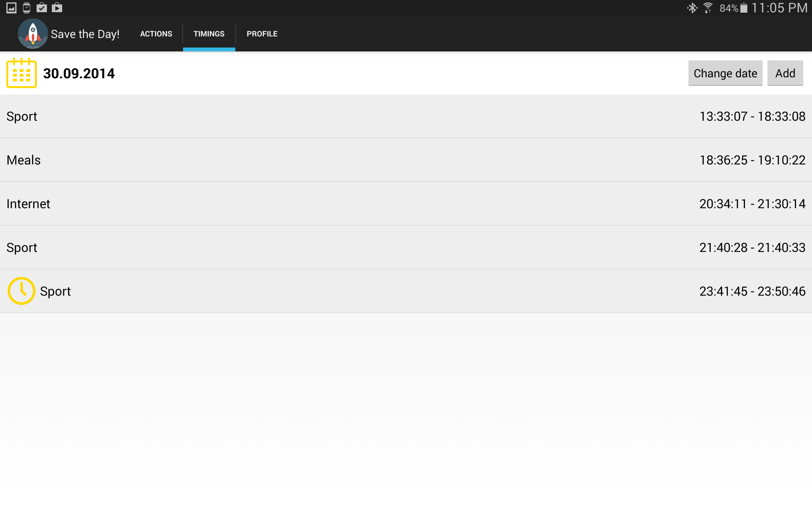Open the Internet timing entry
Screen dimensions: 812x507
click(x=406, y=203)
